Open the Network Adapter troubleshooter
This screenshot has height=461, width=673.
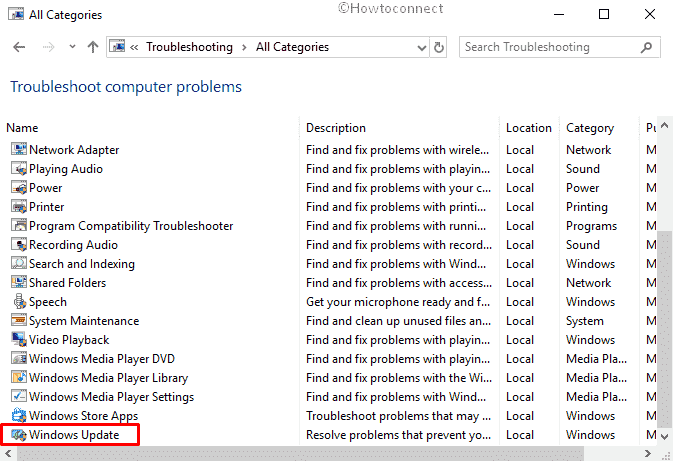coord(74,150)
